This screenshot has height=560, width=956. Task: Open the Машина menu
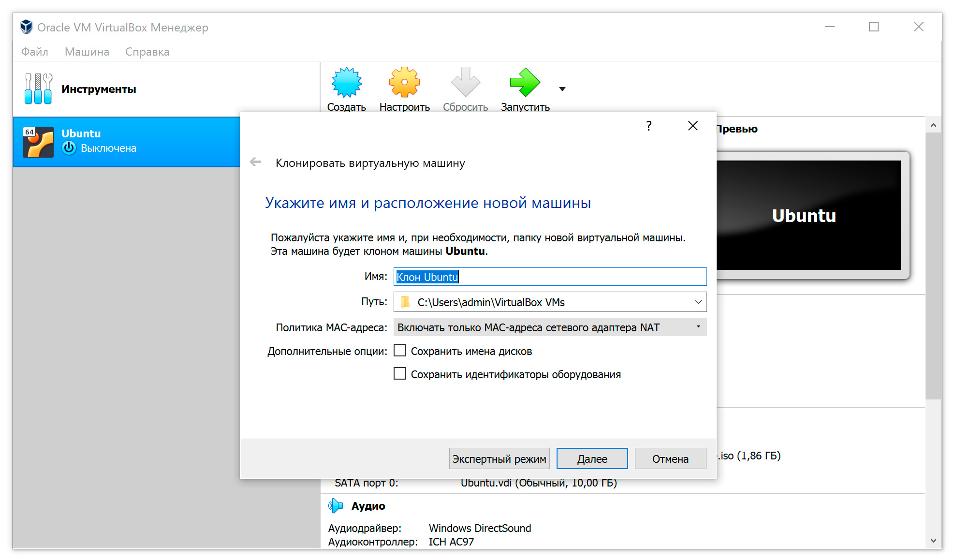coord(87,52)
